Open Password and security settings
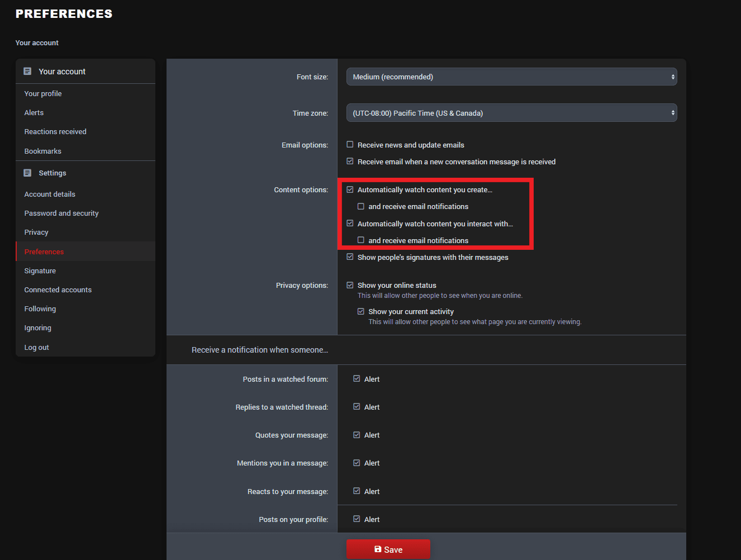Screen dimensions: 741x560 pos(61,213)
